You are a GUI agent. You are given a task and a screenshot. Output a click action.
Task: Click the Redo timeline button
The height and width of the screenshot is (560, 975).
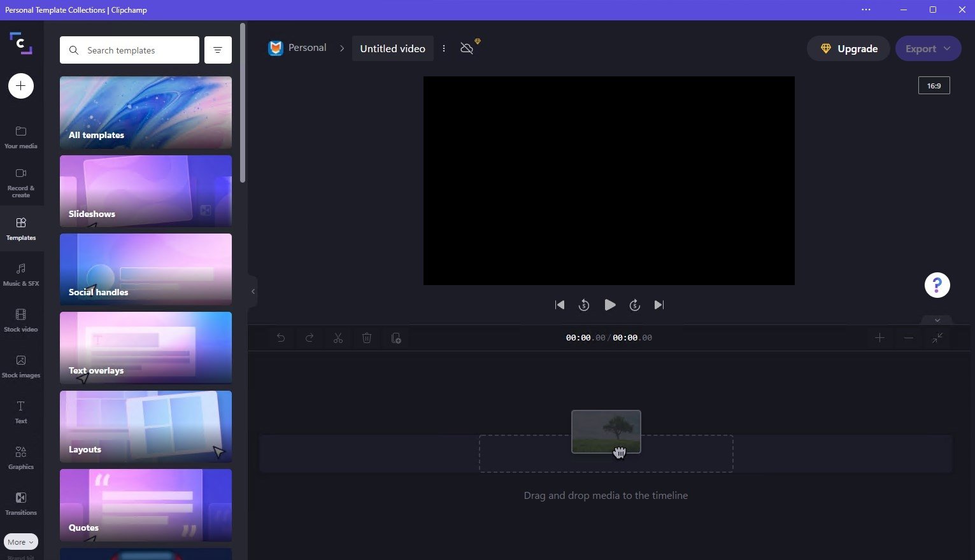(310, 338)
